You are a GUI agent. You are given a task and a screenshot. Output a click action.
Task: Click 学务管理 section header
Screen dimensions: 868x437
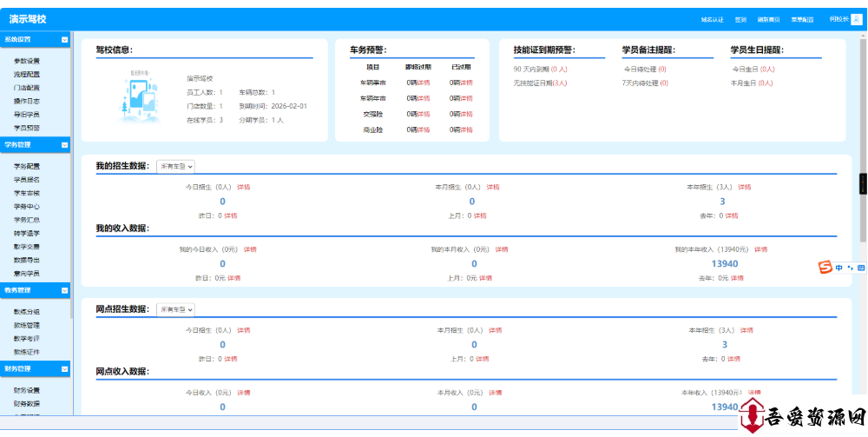[35, 145]
